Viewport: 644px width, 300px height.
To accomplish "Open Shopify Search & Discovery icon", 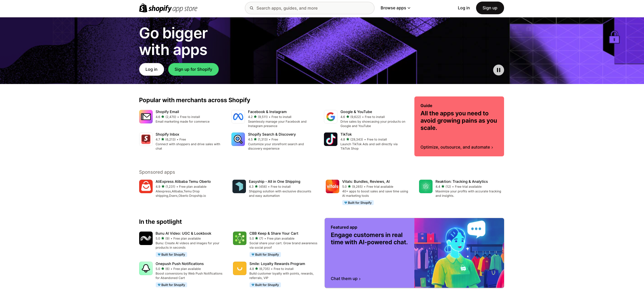I will (238, 139).
